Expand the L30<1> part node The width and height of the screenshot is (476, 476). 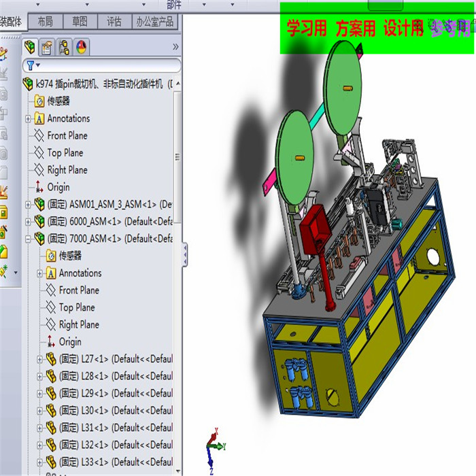pyautogui.click(x=39, y=411)
